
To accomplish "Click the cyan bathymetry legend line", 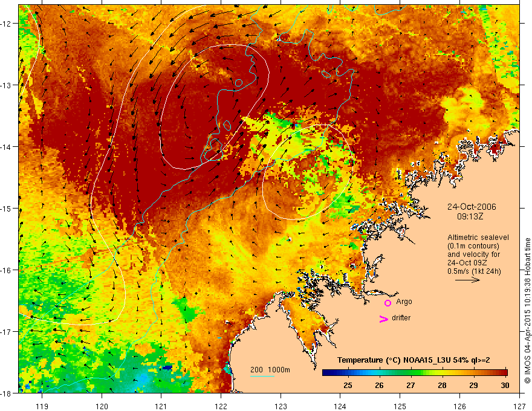I will pos(262,376).
